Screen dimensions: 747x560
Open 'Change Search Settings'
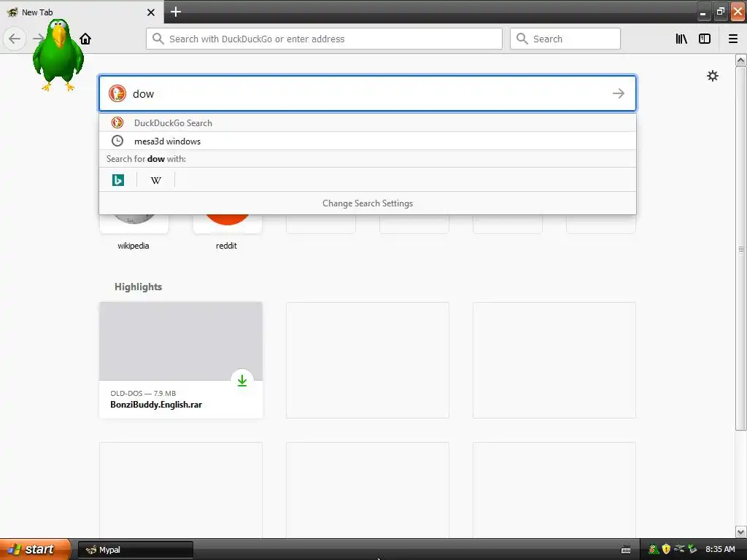click(368, 203)
